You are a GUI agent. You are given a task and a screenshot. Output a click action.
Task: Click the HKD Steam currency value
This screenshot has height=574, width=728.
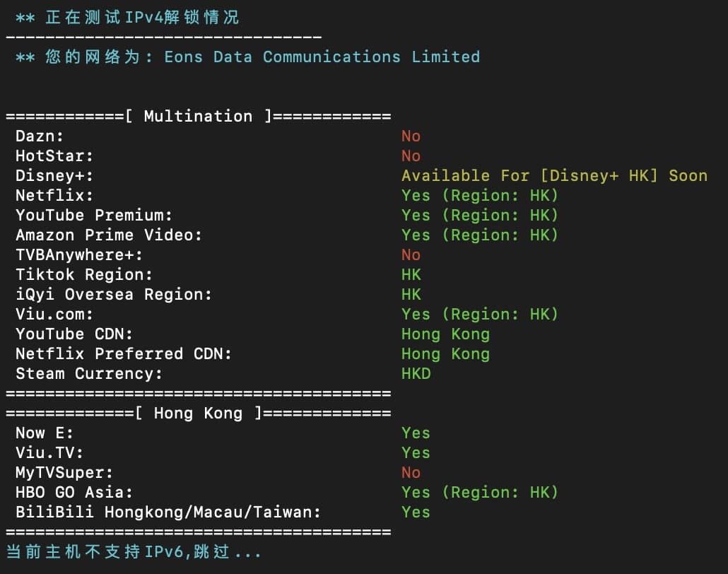click(416, 373)
